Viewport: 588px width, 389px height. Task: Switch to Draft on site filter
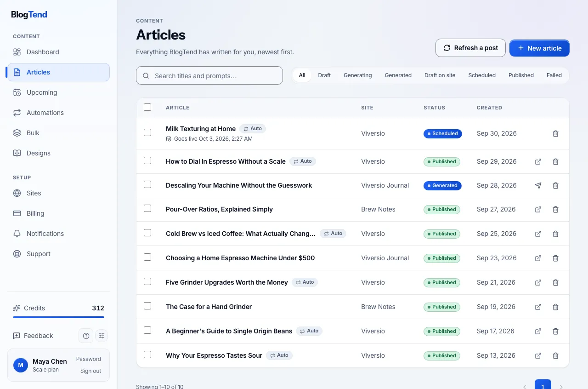(440, 75)
